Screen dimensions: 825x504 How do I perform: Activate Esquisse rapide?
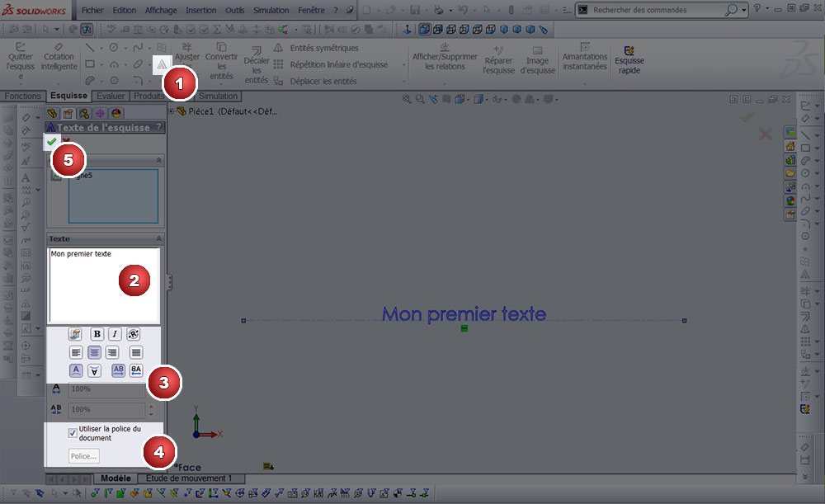(629, 61)
